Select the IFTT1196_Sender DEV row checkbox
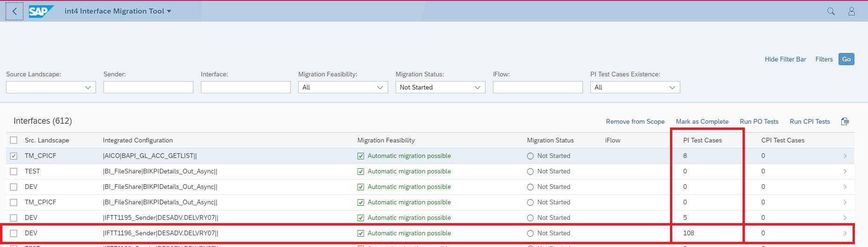The width and height of the screenshot is (868, 247). click(x=14, y=233)
